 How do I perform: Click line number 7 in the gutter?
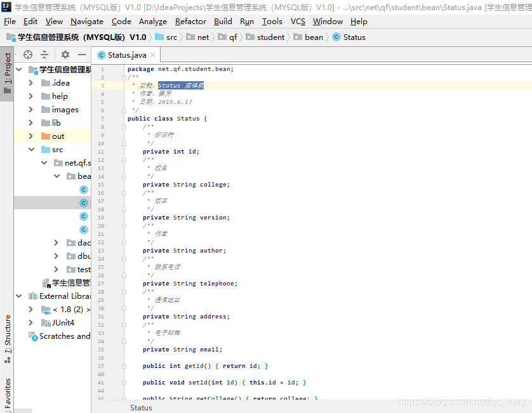pos(102,119)
